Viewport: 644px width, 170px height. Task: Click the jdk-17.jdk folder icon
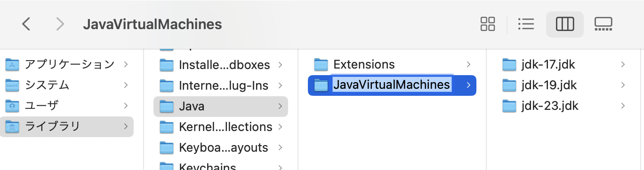pyautogui.click(x=510, y=64)
